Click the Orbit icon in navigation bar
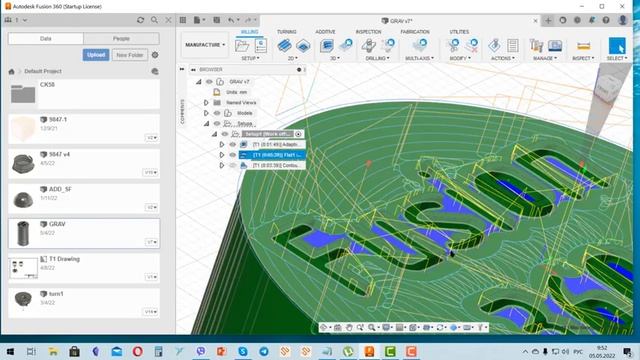This screenshot has height=360, width=640. (324, 327)
